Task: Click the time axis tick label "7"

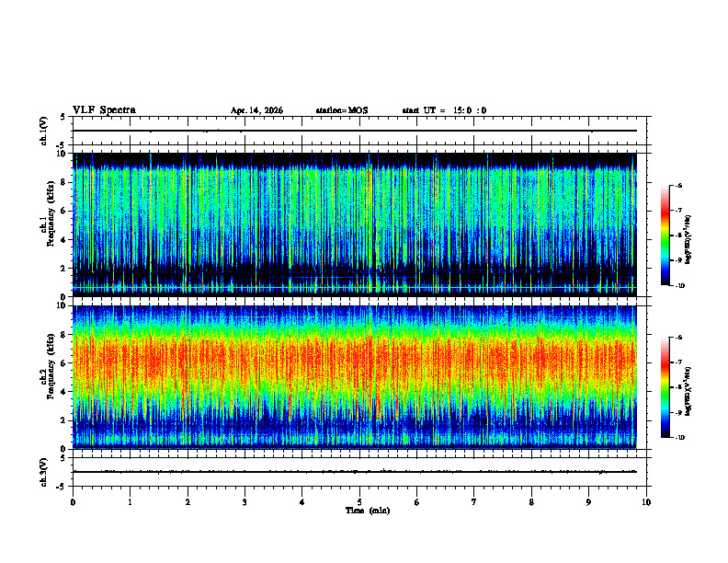Action: [x=474, y=502]
